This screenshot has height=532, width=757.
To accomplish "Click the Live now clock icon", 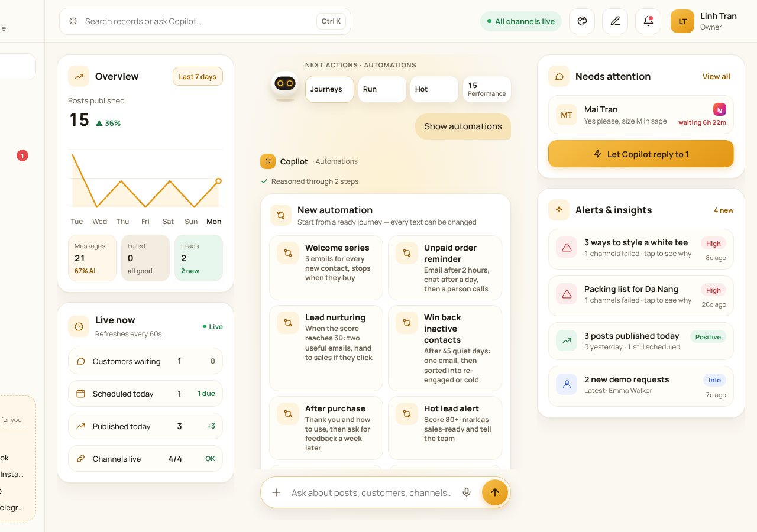I will [x=79, y=326].
